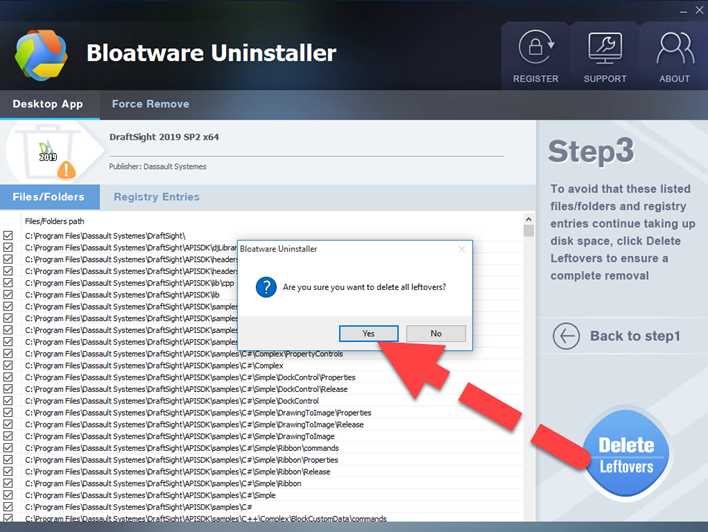This screenshot has width=708, height=532.
Task: Select the C#\Simple\DrawingToImage path row
Action: 180,436
